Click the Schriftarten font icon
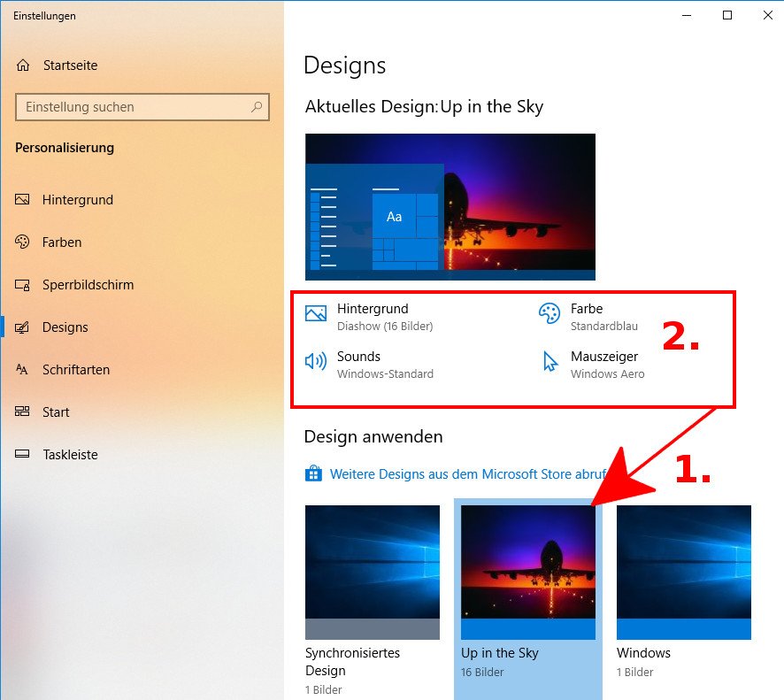The image size is (784, 700). (23, 370)
